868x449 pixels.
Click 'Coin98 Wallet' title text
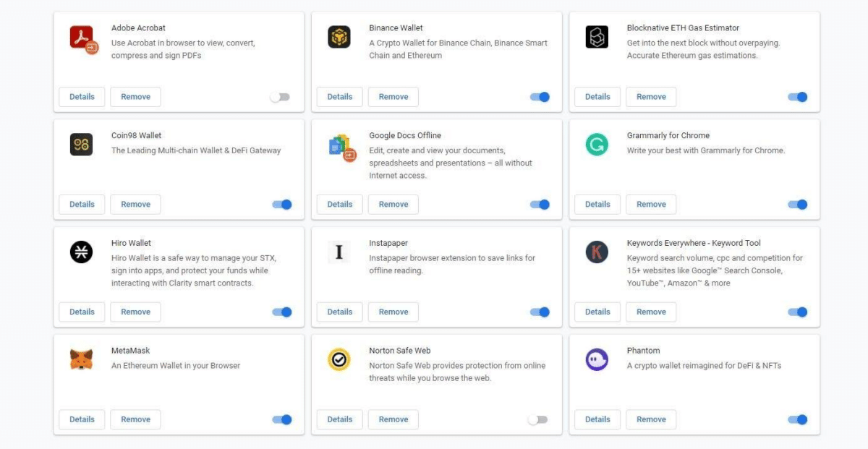[x=137, y=135]
